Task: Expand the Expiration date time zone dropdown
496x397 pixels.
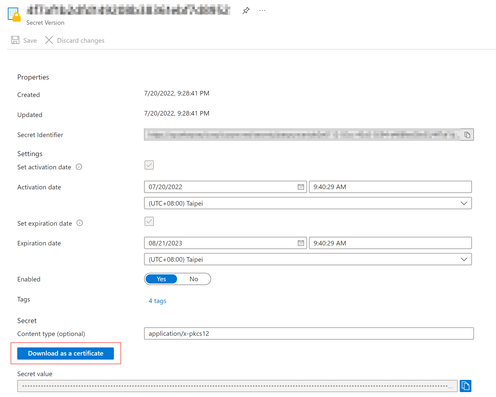Action: click(308, 259)
